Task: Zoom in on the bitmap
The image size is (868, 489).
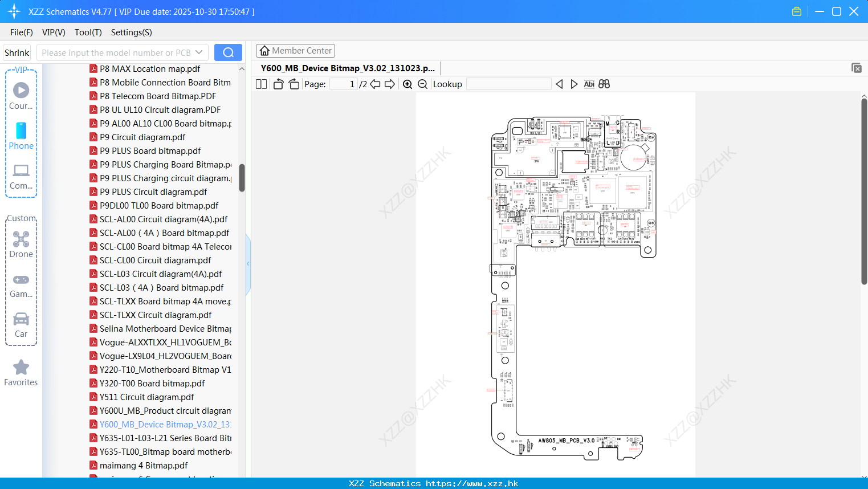Action: (407, 84)
